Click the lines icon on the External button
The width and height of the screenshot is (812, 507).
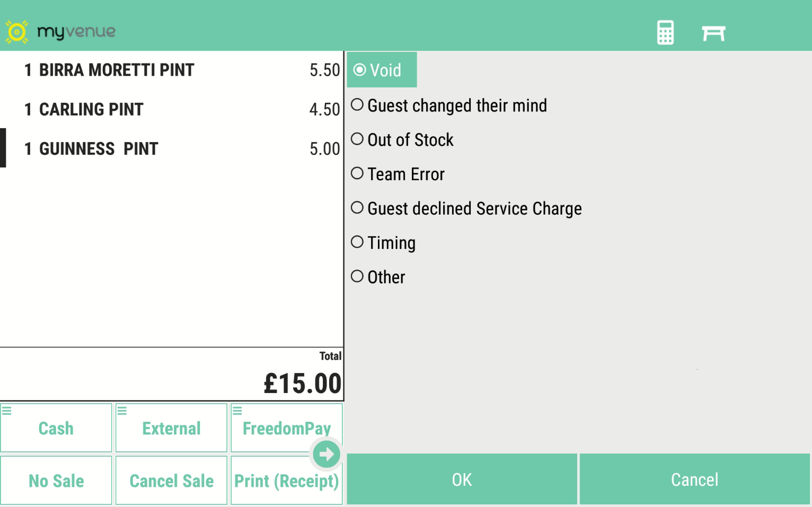(x=122, y=411)
